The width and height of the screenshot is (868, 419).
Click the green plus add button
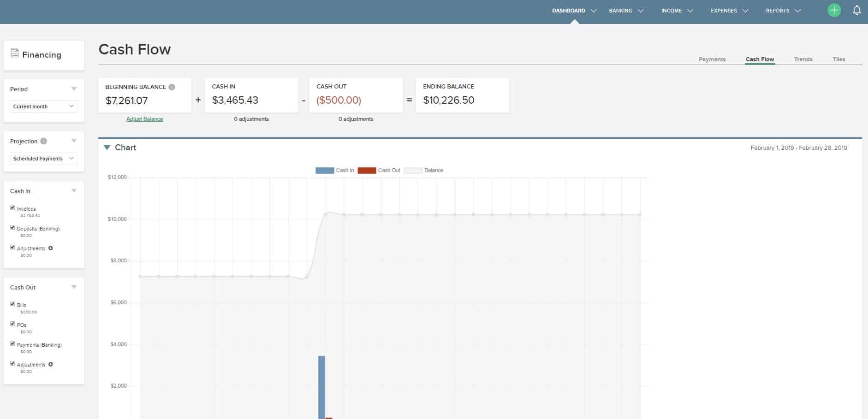(834, 10)
